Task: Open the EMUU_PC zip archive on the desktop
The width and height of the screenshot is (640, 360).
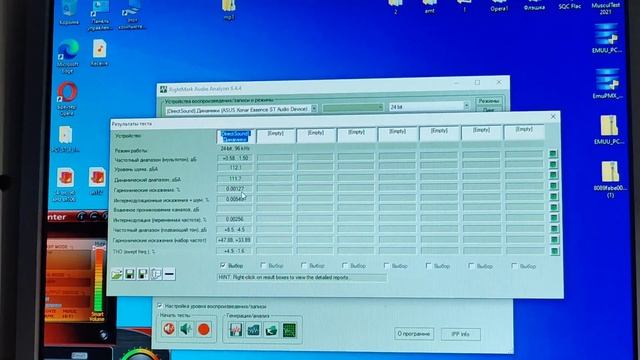Action: point(608,130)
